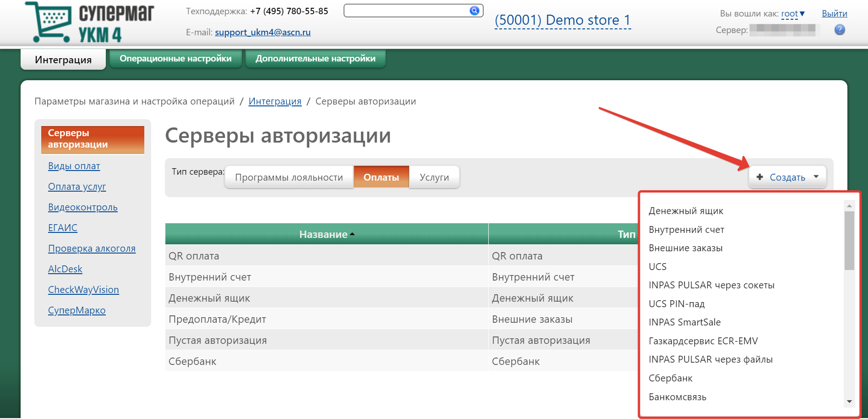Open ЕГАИС in sidebar
This screenshot has height=419, width=868.
pyautogui.click(x=63, y=228)
